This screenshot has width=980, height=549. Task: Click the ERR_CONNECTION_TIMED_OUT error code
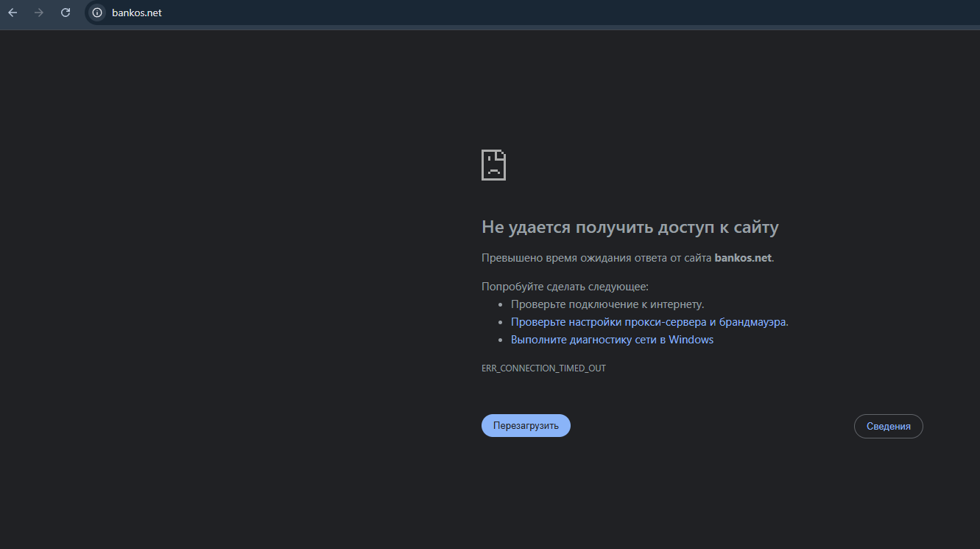pyautogui.click(x=543, y=368)
